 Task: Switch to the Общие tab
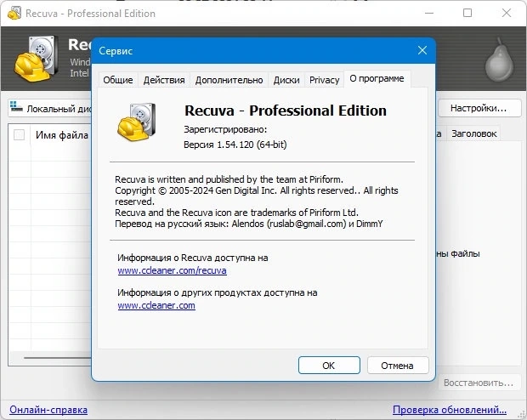[x=118, y=80]
